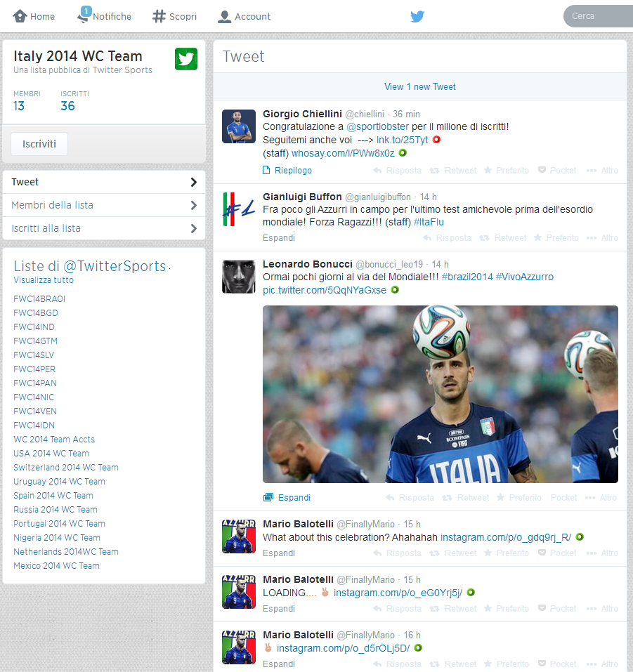The height and width of the screenshot is (672, 633).
Task: Click Altro dots on Bonucci tweet
Action: point(590,498)
